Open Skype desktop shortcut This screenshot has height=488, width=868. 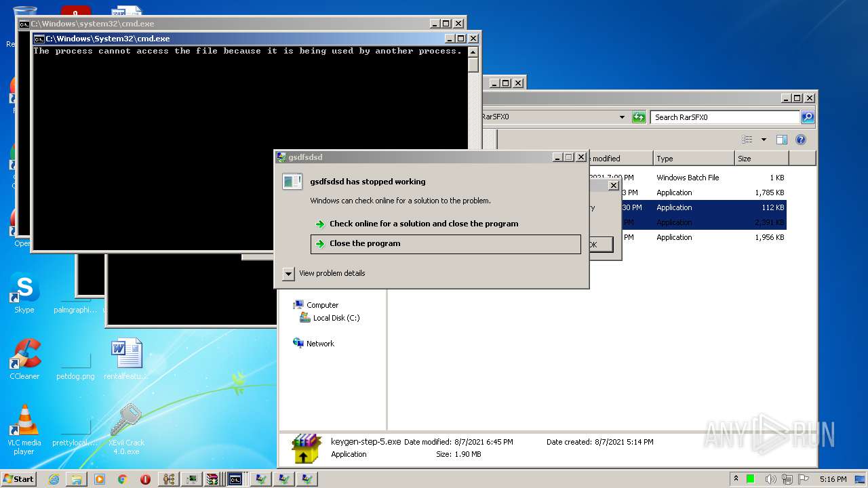tap(24, 293)
